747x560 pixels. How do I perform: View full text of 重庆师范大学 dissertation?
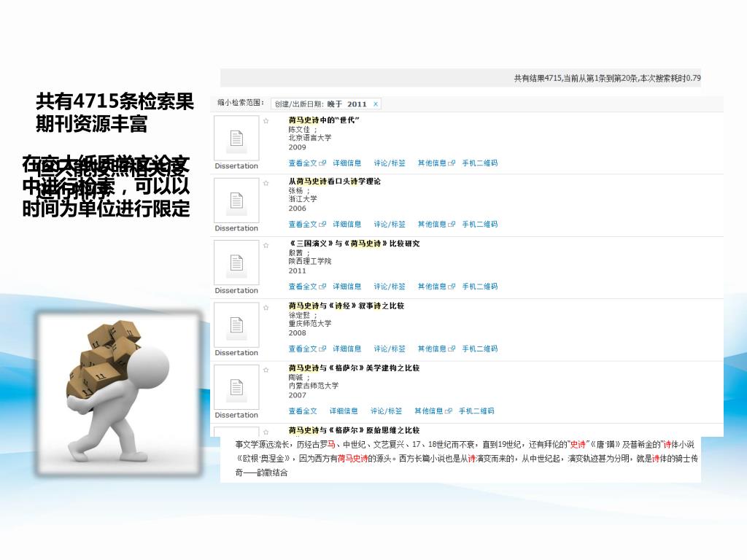[x=307, y=349]
